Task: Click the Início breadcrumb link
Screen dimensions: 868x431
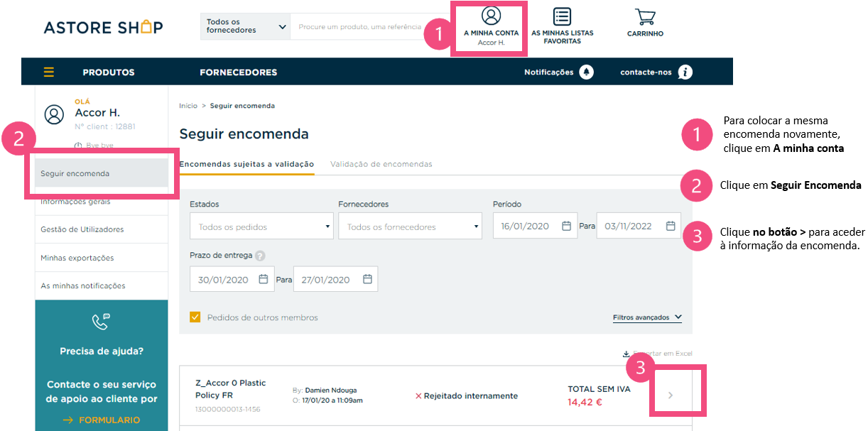Action: click(188, 106)
